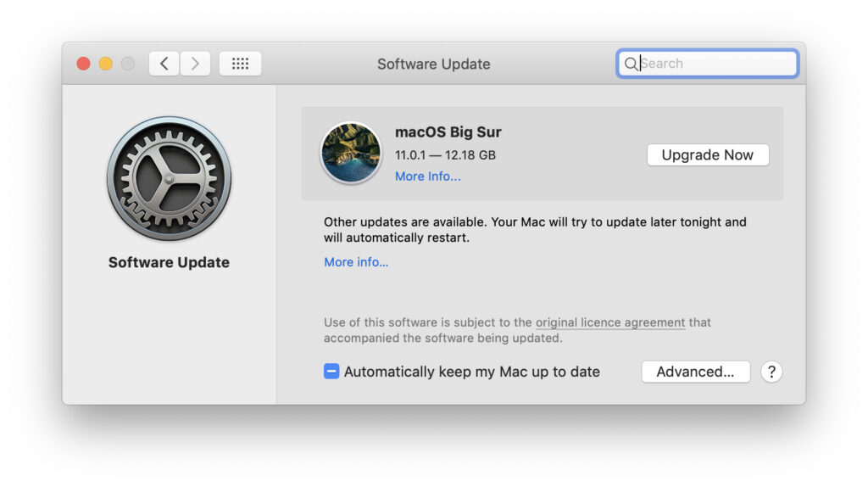The height and width of the screenshot is (487, 868).
Task: Click More info… below other updates message
Action: pyautogui.click(x=356, y=262)
